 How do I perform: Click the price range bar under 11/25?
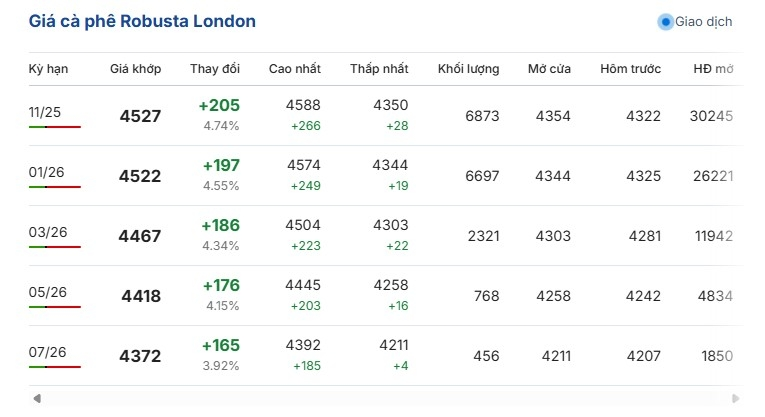(x=55, y=128)
